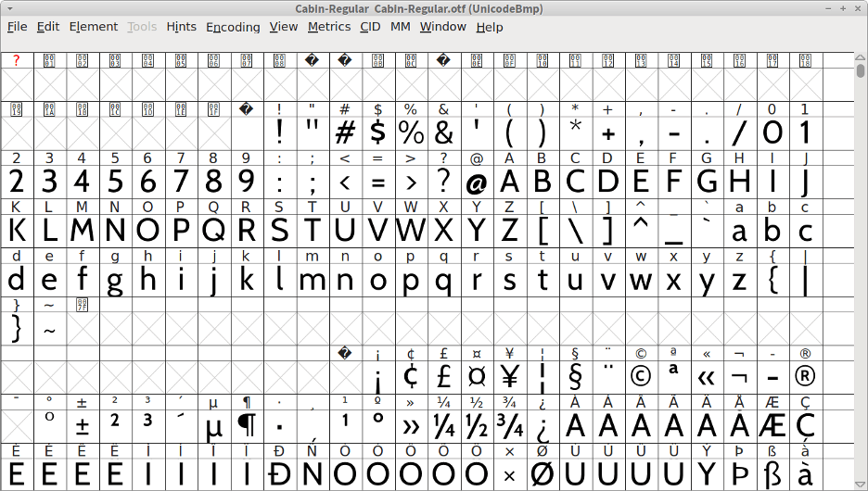Open the View menu

tap(284, 27)
